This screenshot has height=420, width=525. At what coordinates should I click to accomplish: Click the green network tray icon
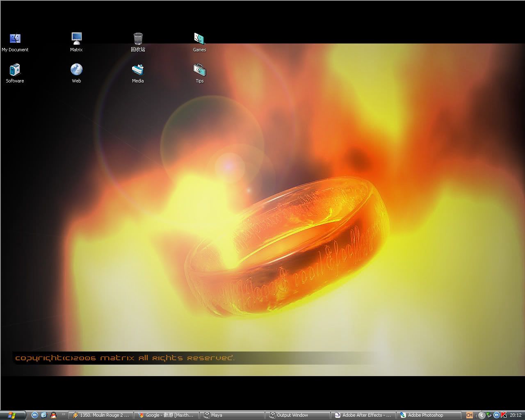pyautogui.click(x=489, y=415)
